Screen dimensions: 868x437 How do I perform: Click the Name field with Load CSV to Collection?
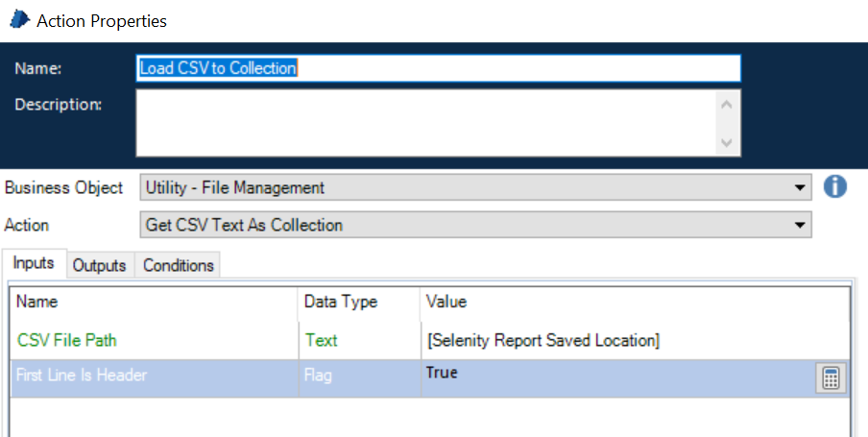click(x=439, y=68)
